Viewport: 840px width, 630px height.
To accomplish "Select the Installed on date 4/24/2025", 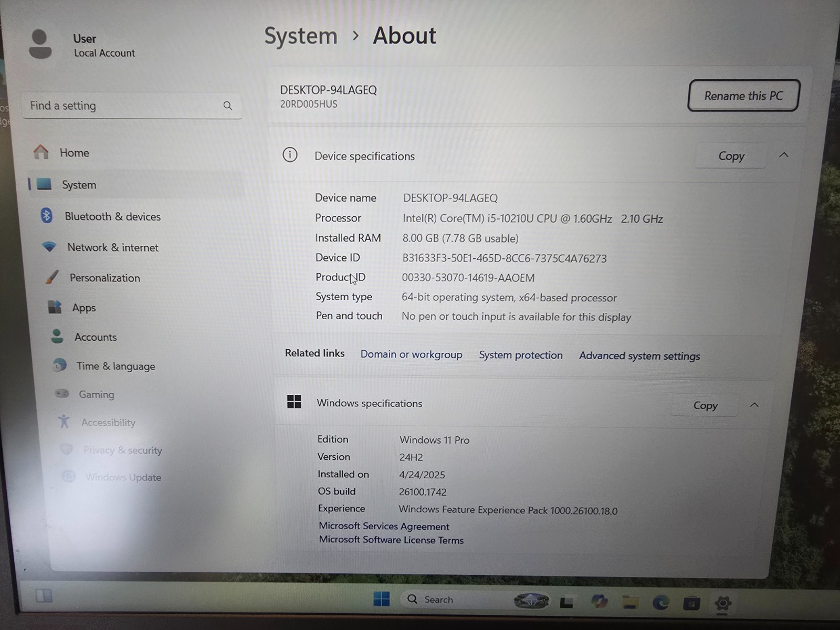I will pos(422,475).
